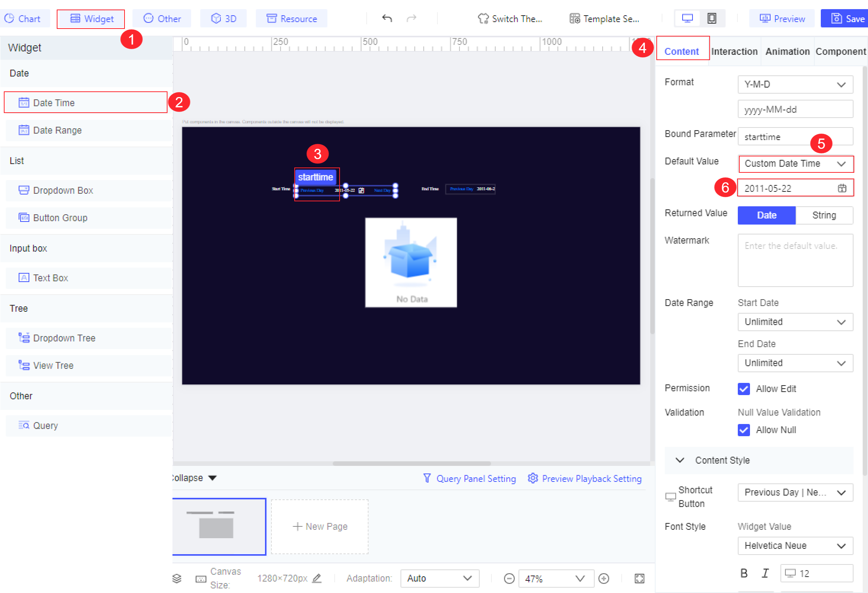Open the End Date Unlimited dropdown

[x=795, y=363]
